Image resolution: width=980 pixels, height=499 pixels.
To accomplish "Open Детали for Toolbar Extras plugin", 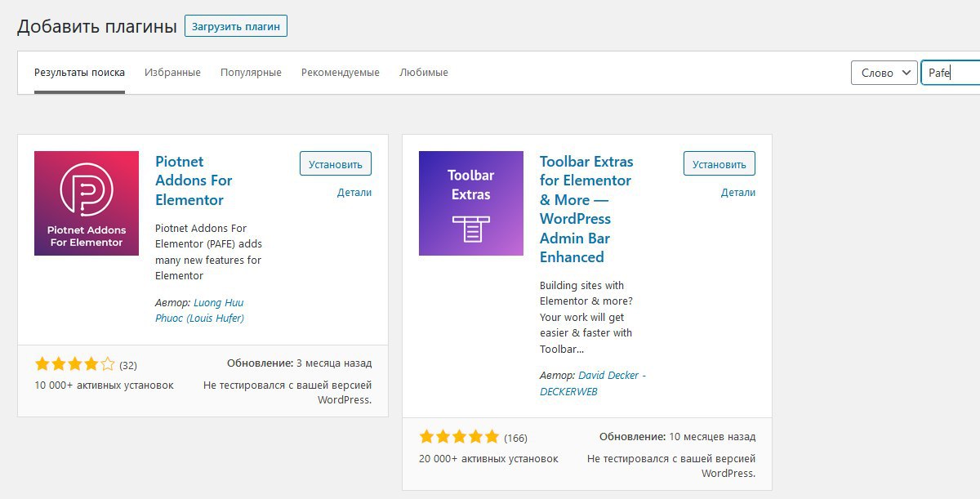I will coord(738,193).
